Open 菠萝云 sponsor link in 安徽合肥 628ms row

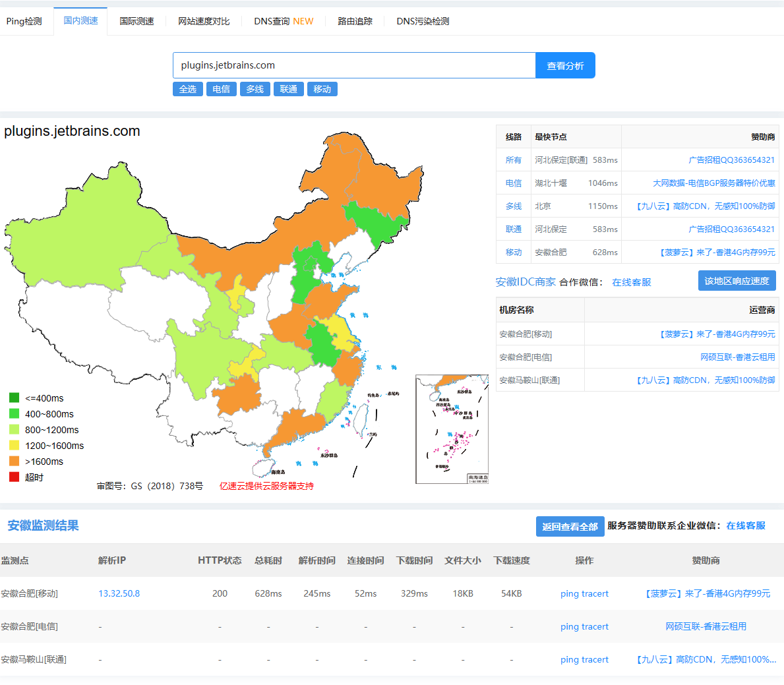(717, 252)
